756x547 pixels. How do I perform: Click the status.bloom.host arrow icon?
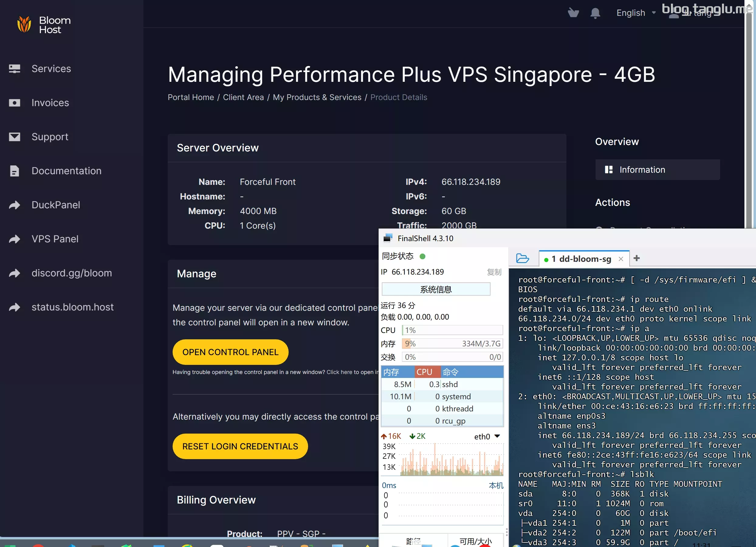14,307
